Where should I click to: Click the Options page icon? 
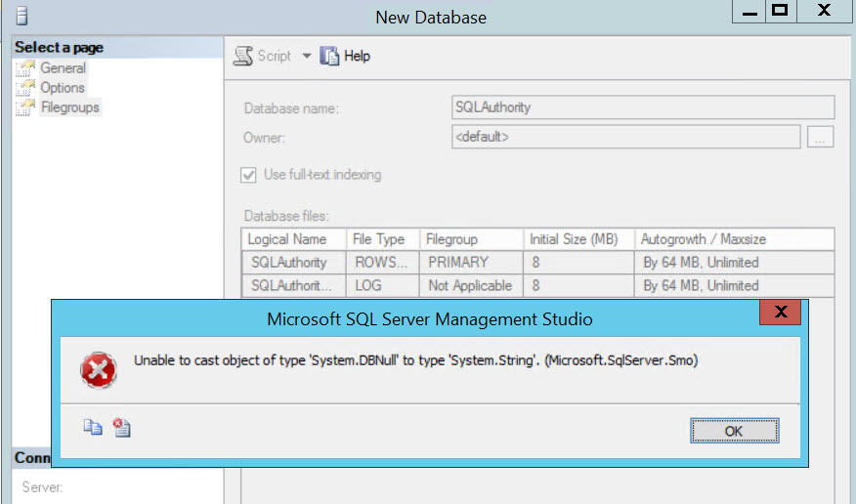[x=25, y=88]
